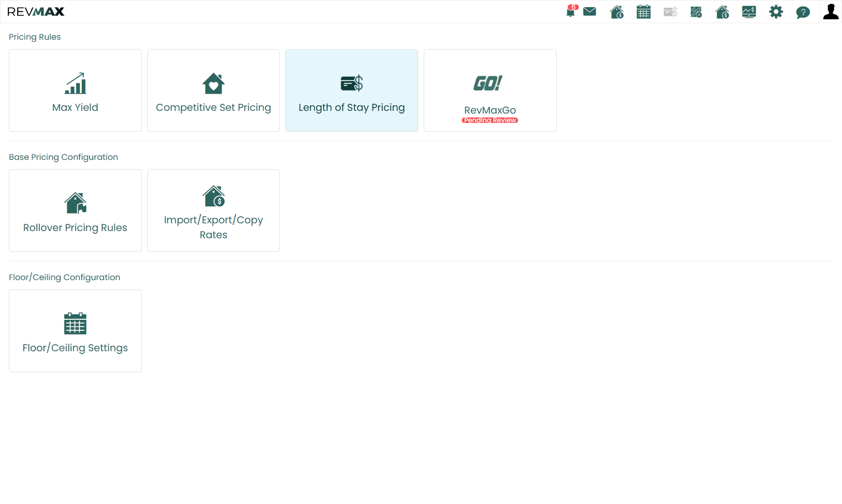842x504 pixels.
Task: Open the calendar icon in top toolbar
Action: (x=643, y=12)
